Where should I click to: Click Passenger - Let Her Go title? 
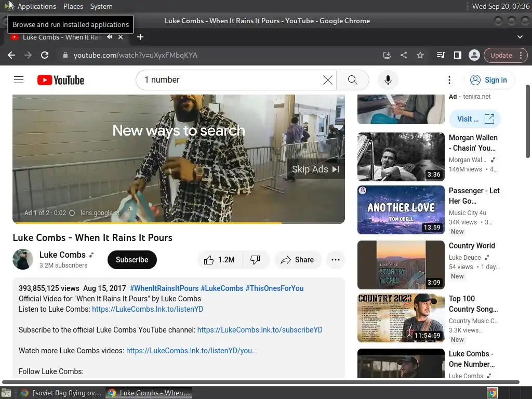coord(474,196)
